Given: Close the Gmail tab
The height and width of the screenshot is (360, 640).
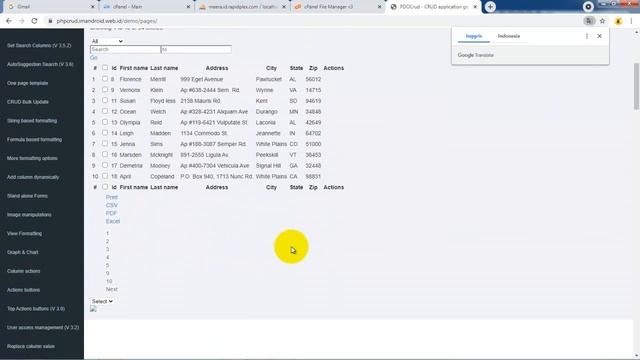Looking at the screenshot, I should click(x=93, y=7).
